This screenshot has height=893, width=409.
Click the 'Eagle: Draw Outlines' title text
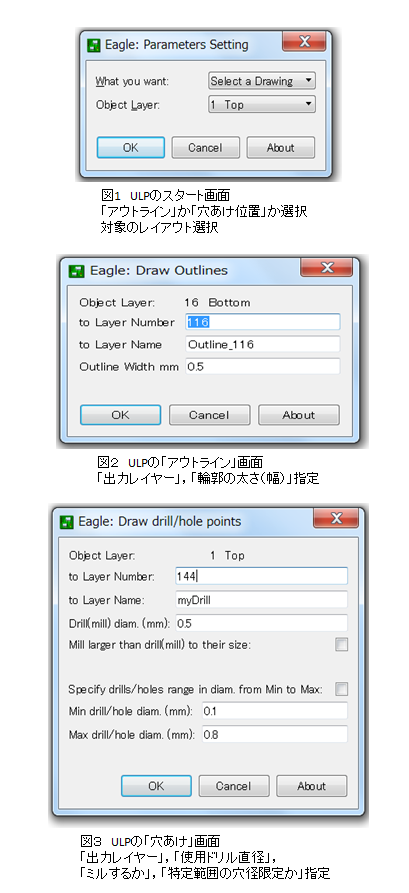tap(158, 271)
